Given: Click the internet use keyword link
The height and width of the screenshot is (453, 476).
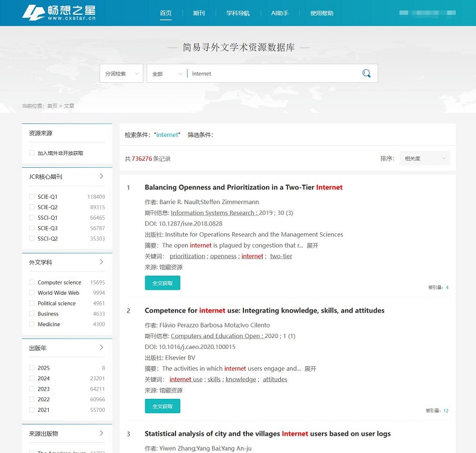Looking at the screenshot, I should [186, 380].
